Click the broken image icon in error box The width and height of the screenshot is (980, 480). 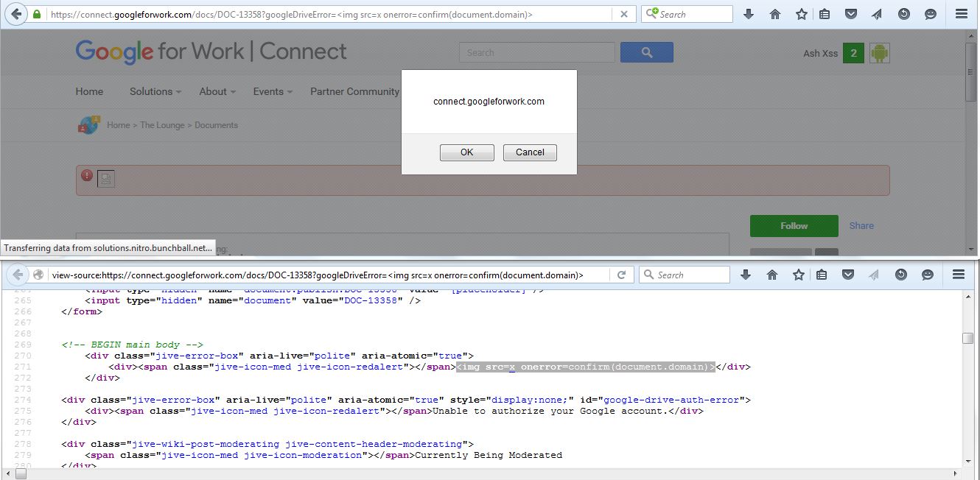click(x=106, y=179)
